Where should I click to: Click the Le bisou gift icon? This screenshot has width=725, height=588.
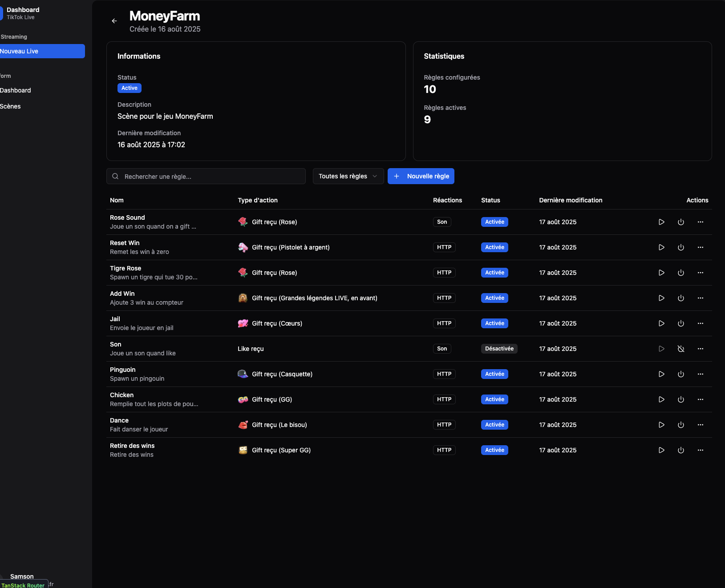coord(243,425)
